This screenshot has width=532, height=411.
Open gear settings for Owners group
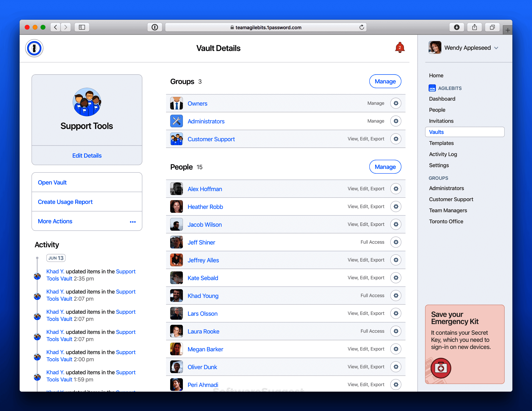click(396, 103)
